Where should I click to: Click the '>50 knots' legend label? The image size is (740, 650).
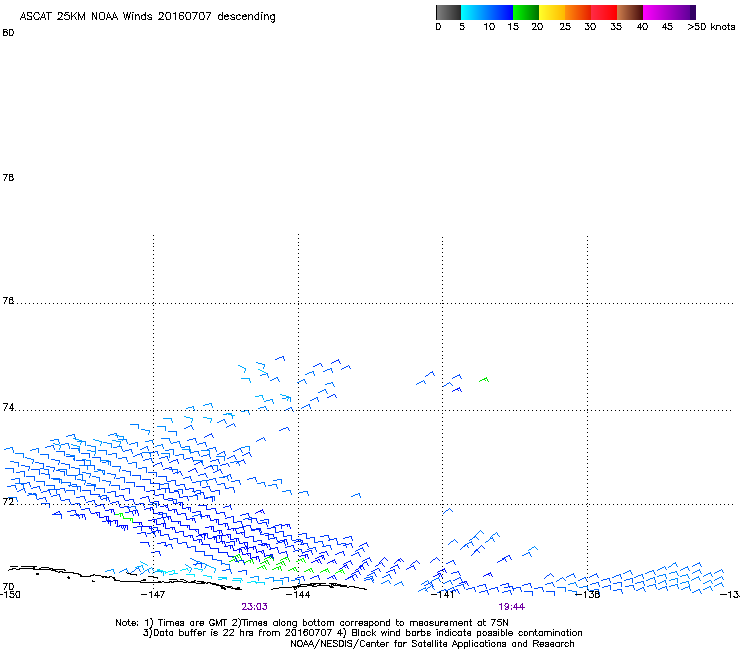[711, 27]
